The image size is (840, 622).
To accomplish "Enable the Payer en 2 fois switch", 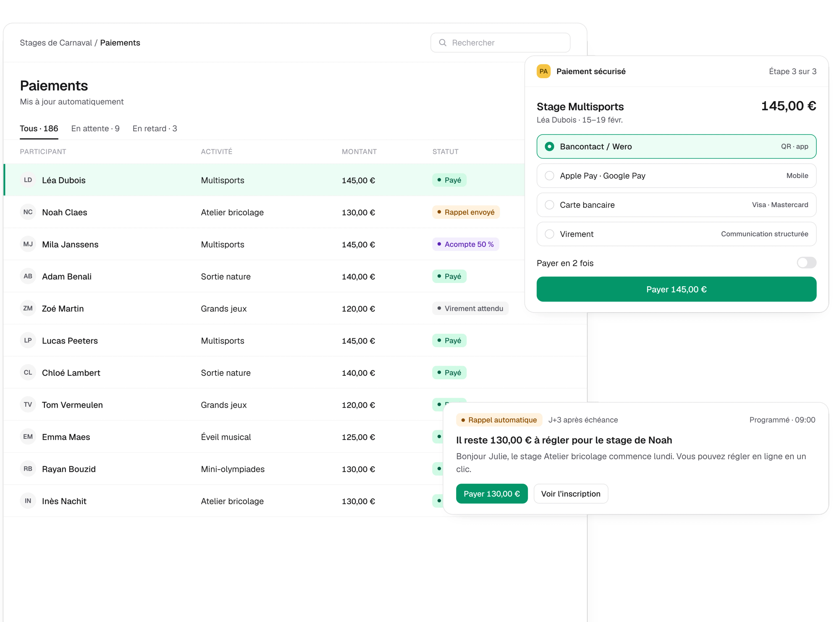I will 806,263.
